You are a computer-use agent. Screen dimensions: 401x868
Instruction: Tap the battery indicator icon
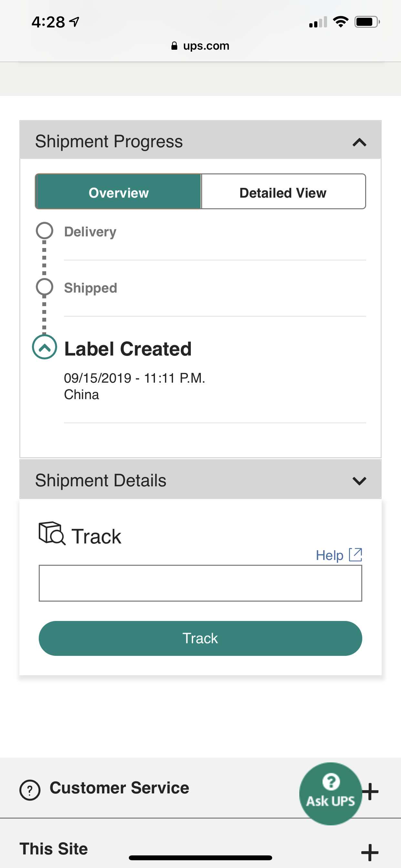367,22
